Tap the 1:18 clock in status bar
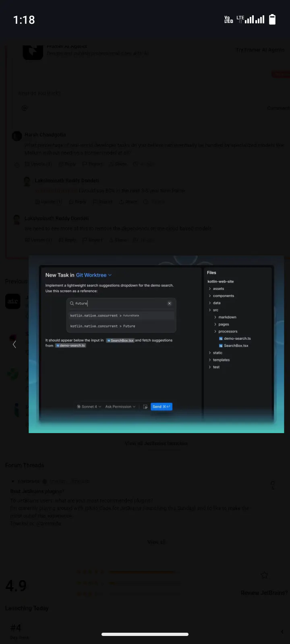 (24, 20)
